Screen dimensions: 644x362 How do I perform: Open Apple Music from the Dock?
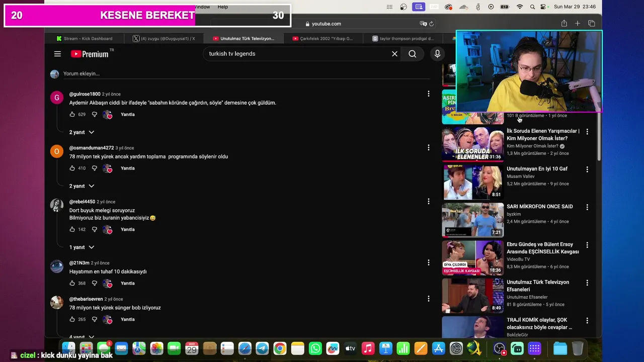click(x=368, y=348)
